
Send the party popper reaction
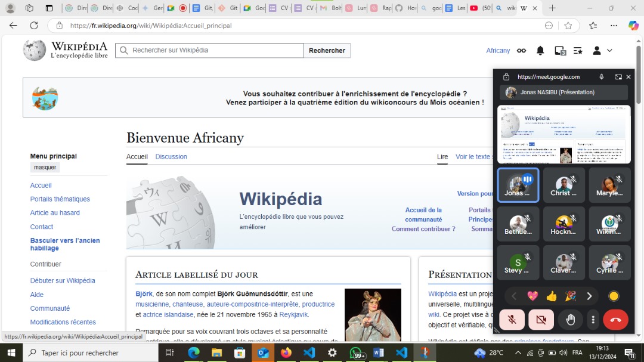coord(571,296)
